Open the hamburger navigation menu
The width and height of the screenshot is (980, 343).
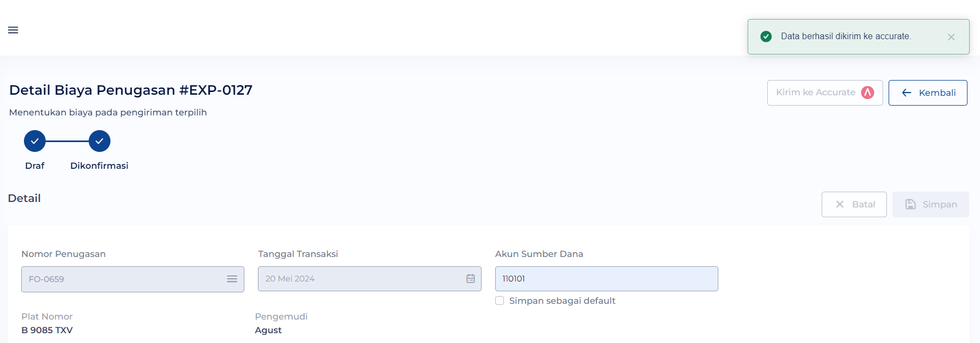(x=13, y=30)
